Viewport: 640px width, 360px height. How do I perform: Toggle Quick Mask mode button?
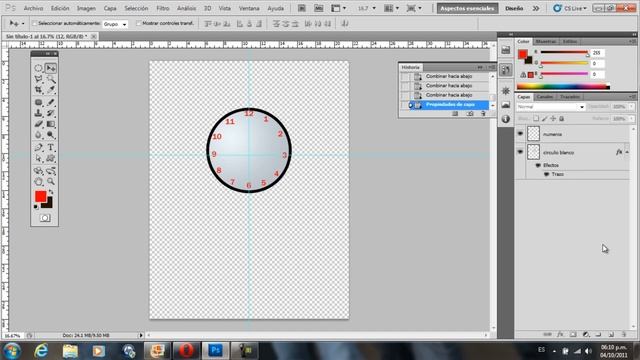pos(45,218)
